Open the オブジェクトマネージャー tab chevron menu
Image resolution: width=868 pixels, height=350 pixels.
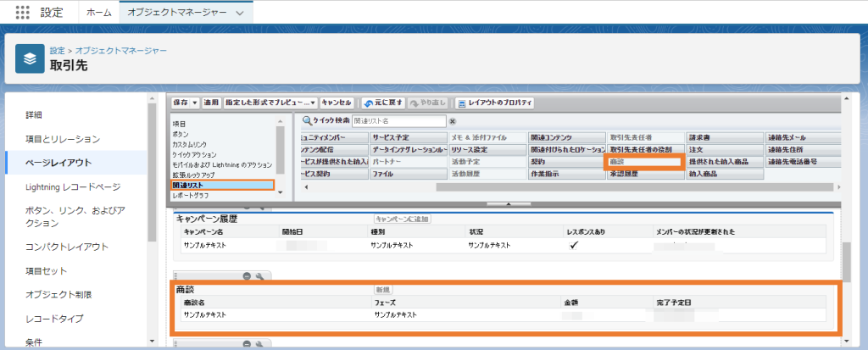pos(239,13)
